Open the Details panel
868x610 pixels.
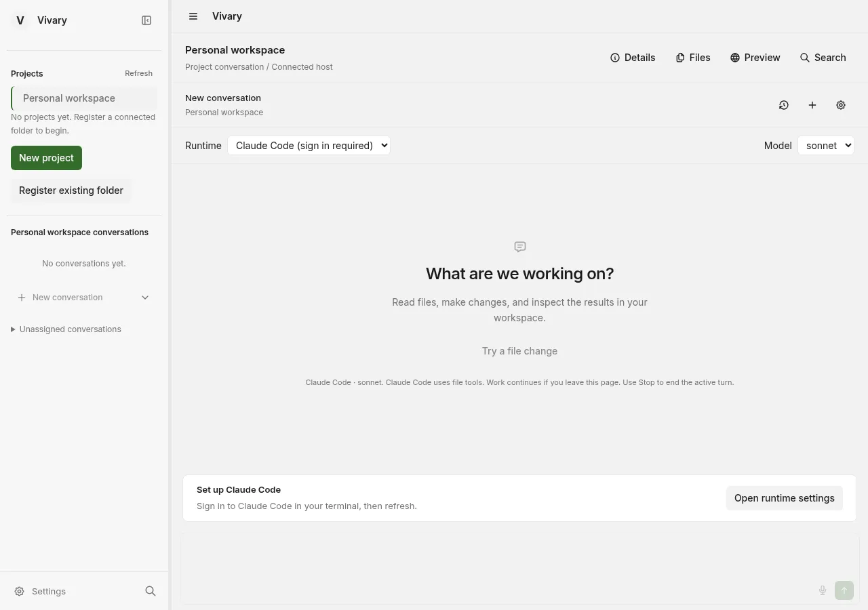(633, 58)
